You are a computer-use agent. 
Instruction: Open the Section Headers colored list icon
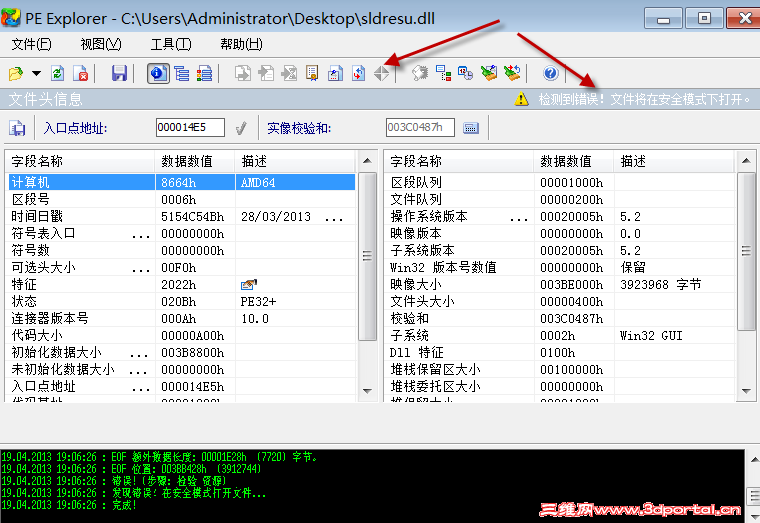pyautogui.click(x=204, y=74)
